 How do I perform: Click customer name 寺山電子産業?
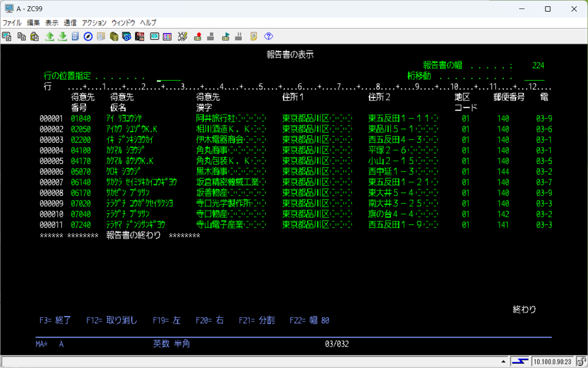[219, 225]
